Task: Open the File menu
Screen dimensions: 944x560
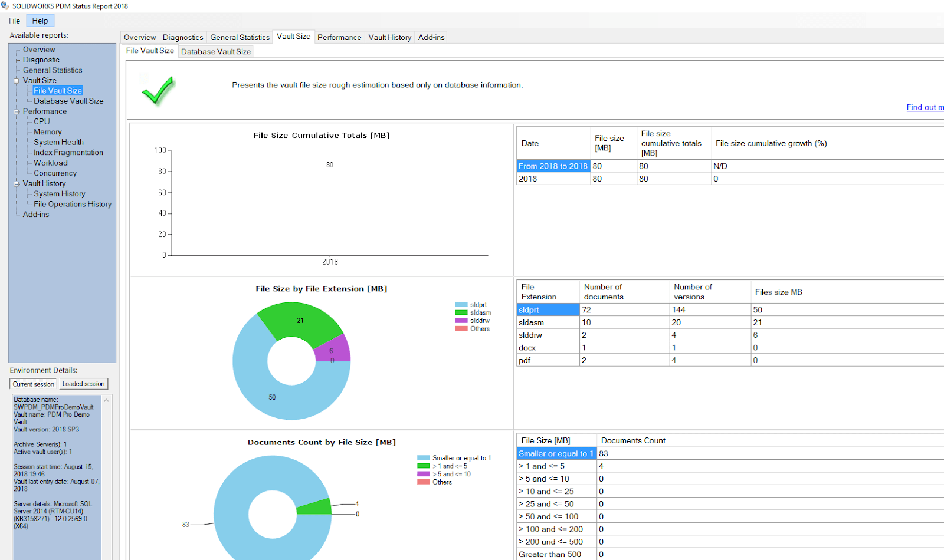Action: point(14,21)
